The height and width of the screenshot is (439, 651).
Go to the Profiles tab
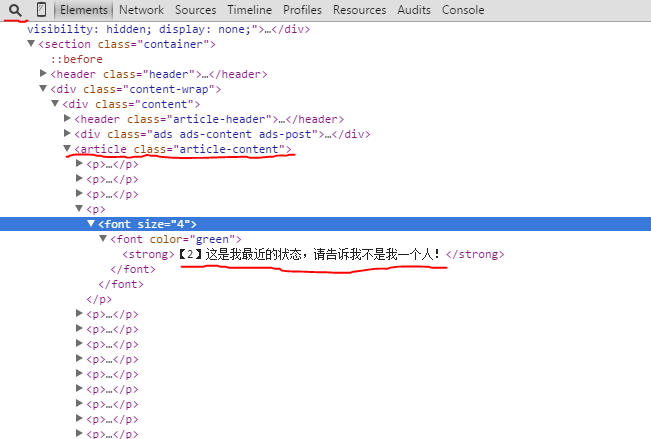pyautogui.click(x=302, y=10)
